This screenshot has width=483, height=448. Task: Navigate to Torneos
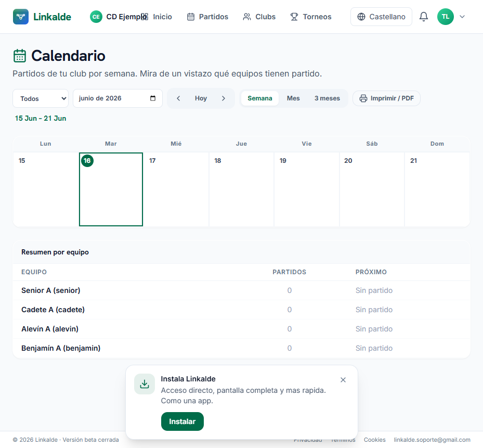click(x=311, y=17)
